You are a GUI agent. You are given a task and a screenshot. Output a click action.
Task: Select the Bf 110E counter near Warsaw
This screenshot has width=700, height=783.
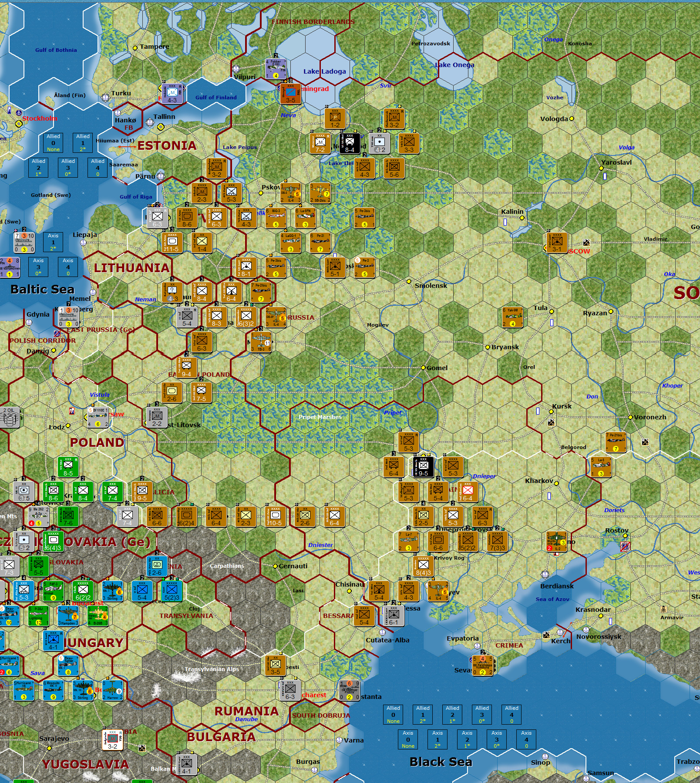coord(98,417)
